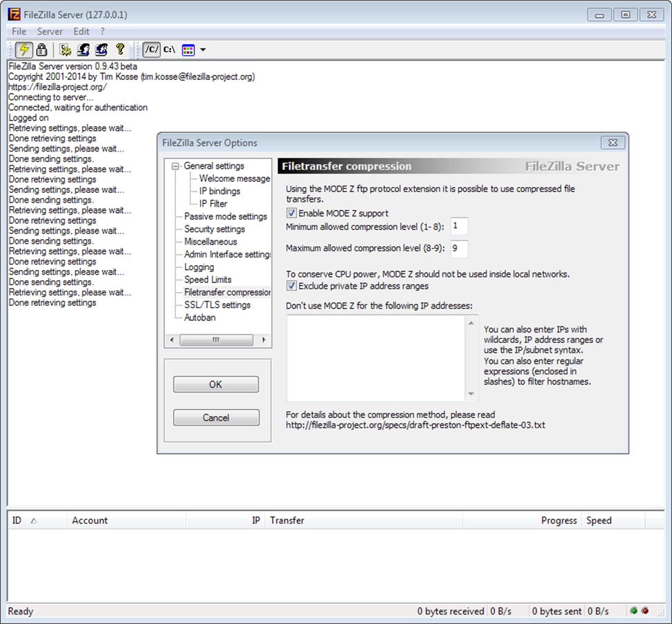Click the settings tree horizontal scrollbar thumb

[x=216, y=340]
